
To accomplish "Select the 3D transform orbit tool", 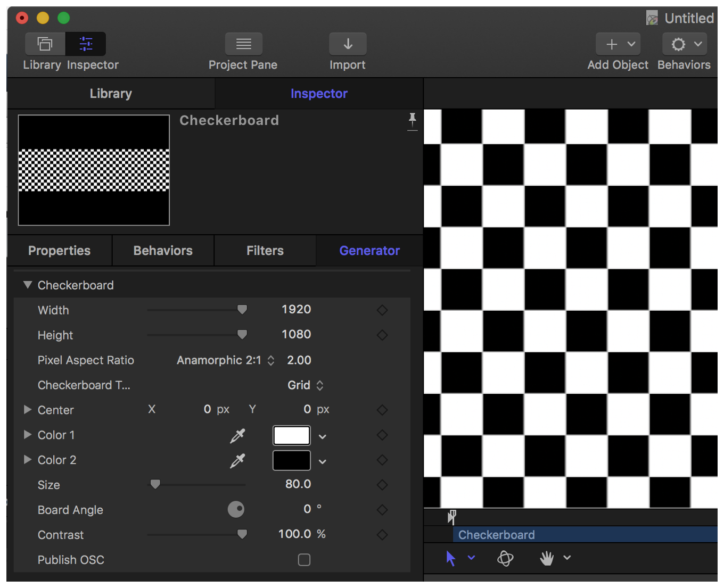I will pyautogui.click(x=505, y=558).
